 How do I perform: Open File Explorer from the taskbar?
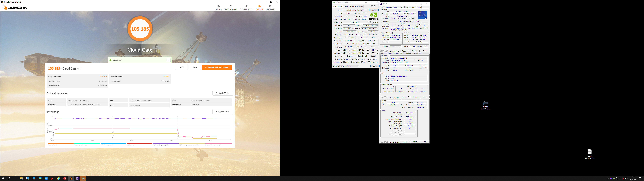(x=22, y=178)
